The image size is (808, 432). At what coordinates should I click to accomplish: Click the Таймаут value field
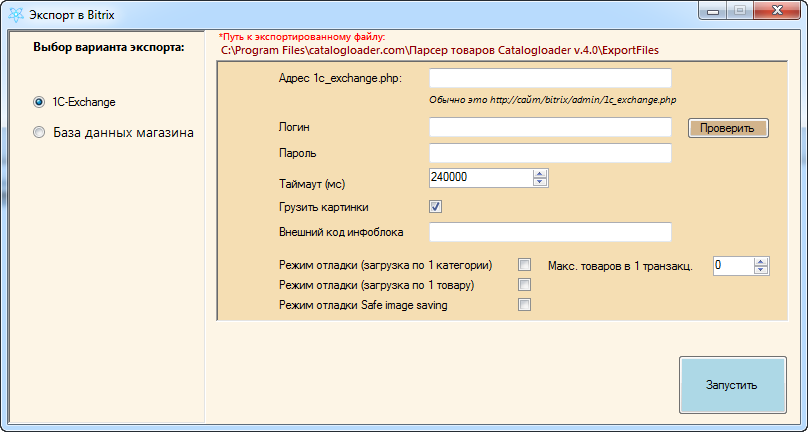[x=480, y=177]
